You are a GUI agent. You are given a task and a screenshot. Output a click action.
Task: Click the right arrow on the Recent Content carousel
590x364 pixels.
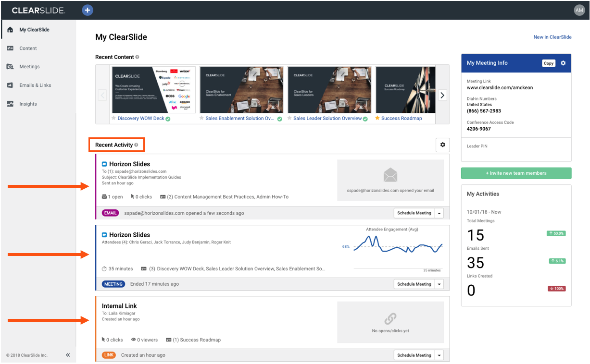coord(442,95)
